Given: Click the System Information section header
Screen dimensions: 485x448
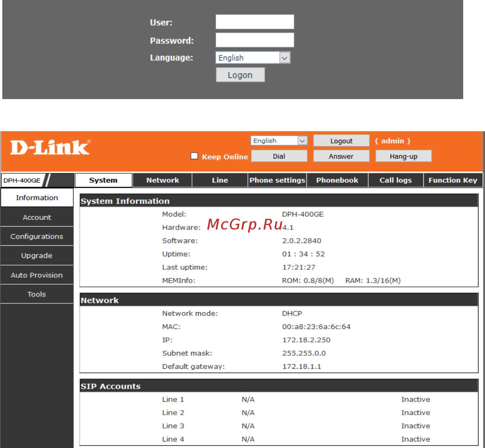Looking at the screenshot, I should pyautogui.click(x=279, y=201).
